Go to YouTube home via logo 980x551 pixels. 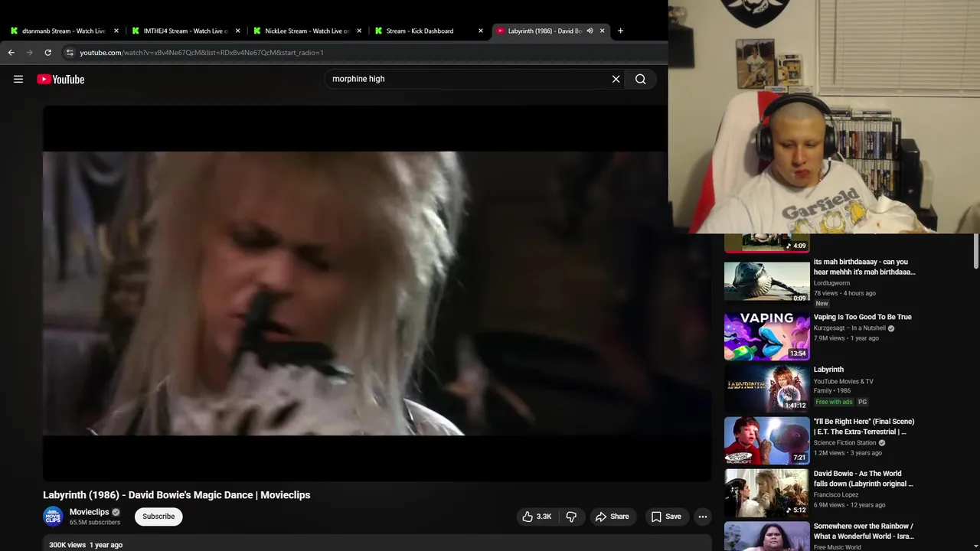pyautogui.click(x=60, y=79)
